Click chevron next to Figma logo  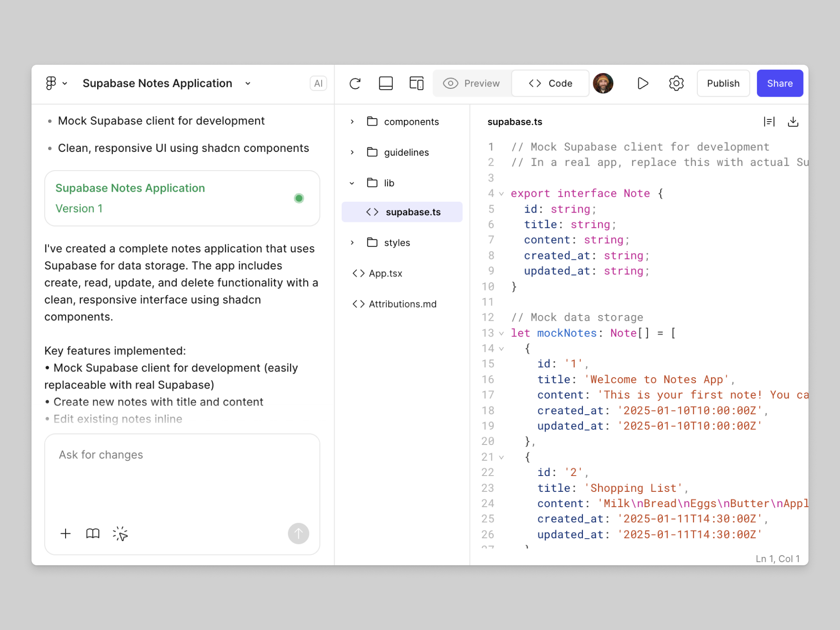[65, 84]
